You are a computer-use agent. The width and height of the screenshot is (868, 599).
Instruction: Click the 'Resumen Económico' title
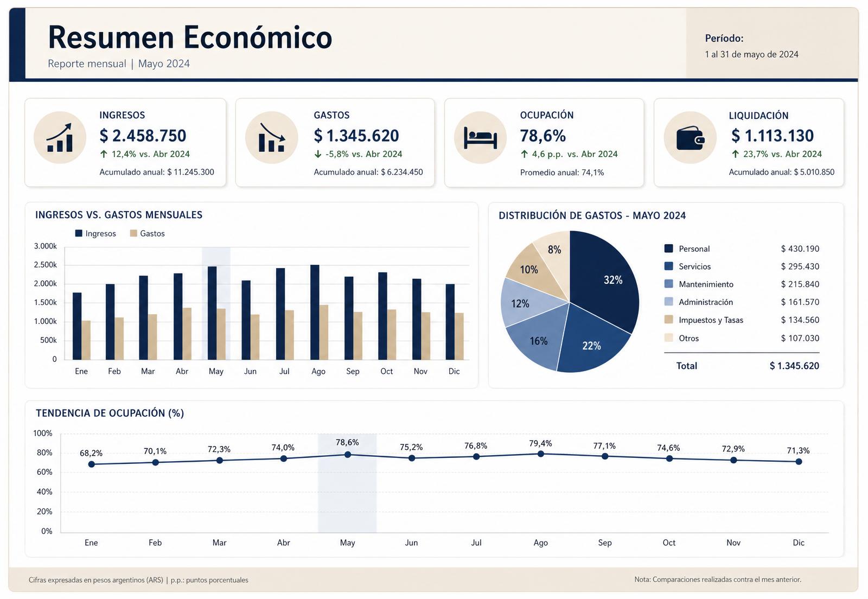pos(190,37)
